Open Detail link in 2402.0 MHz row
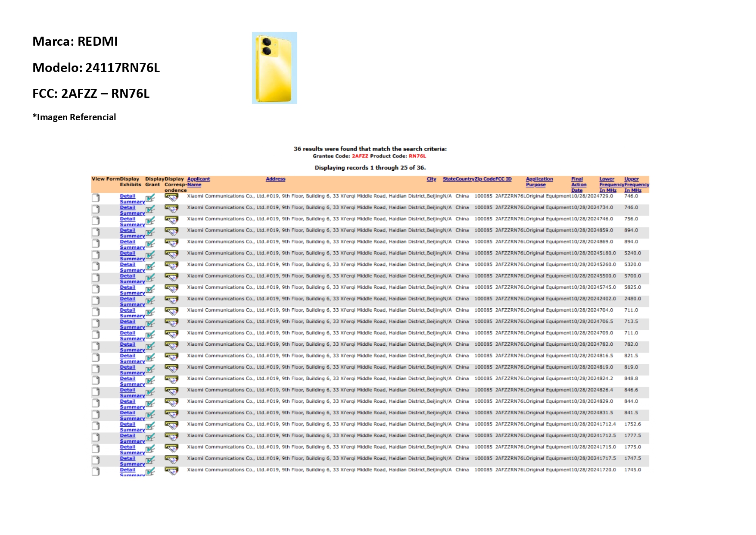The image size is (756, 535). click(128, 299)
